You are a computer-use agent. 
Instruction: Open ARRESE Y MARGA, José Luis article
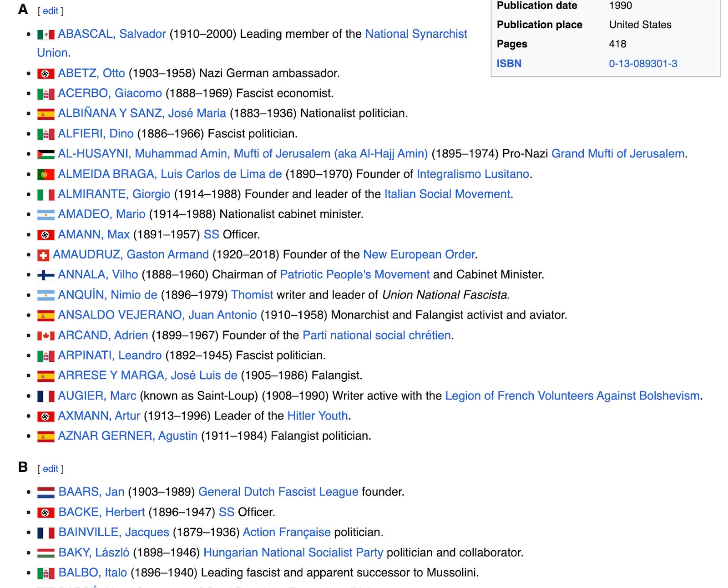147,375
